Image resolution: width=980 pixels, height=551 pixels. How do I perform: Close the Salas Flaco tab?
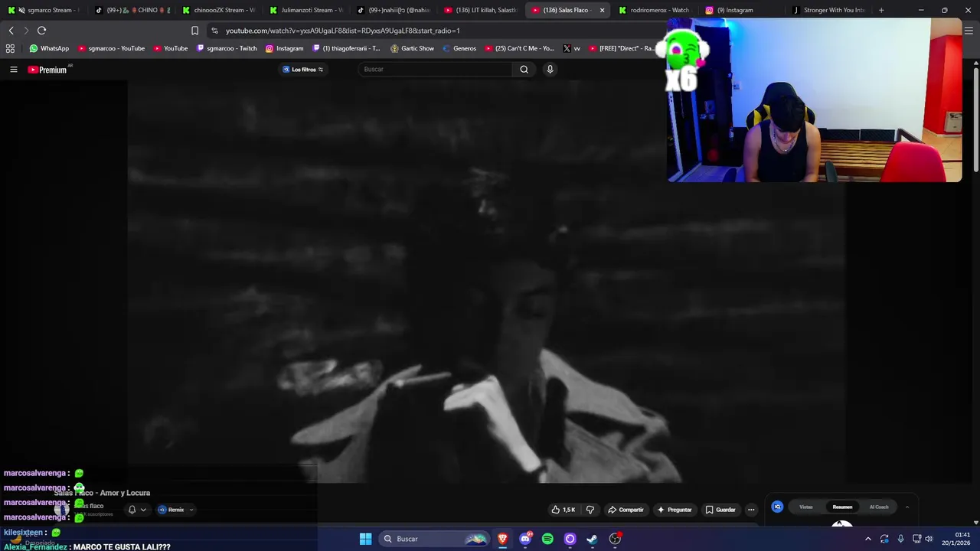tap(602, 10)
